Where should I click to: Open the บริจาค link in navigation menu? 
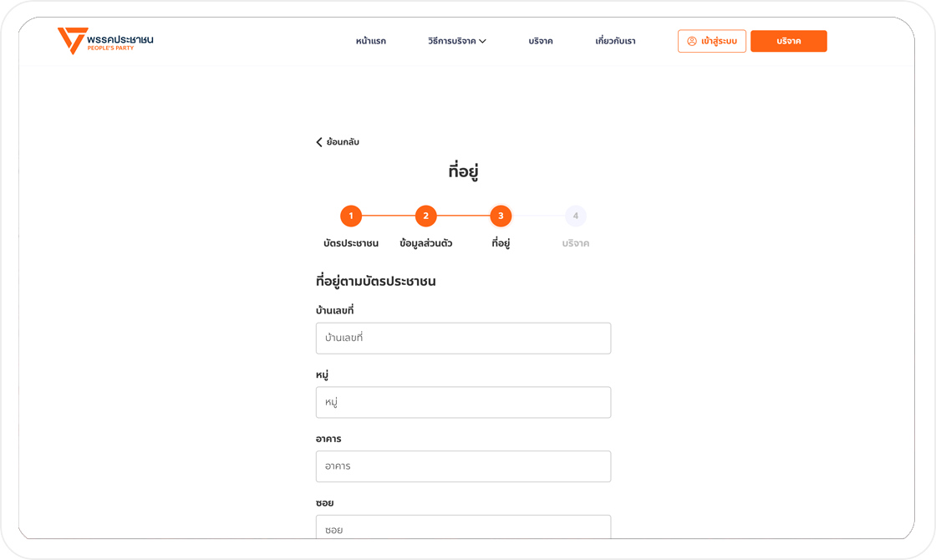[540, 41]
